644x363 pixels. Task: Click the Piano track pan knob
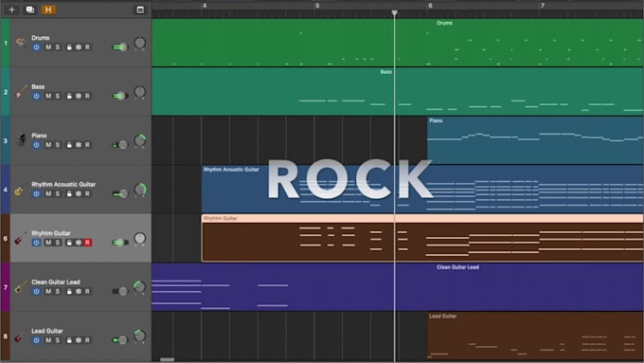pos(139,141)
